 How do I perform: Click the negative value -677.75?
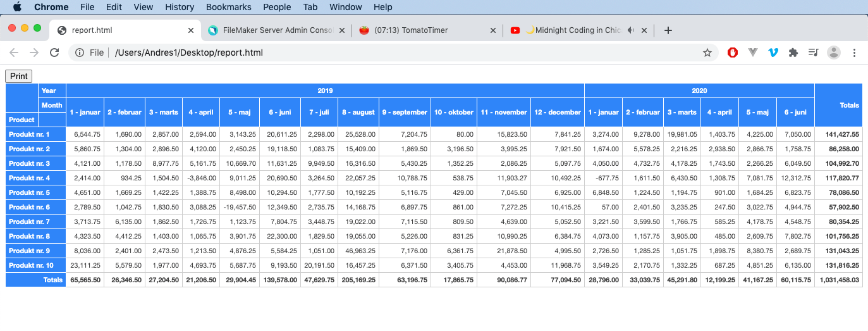click(603, 178)
